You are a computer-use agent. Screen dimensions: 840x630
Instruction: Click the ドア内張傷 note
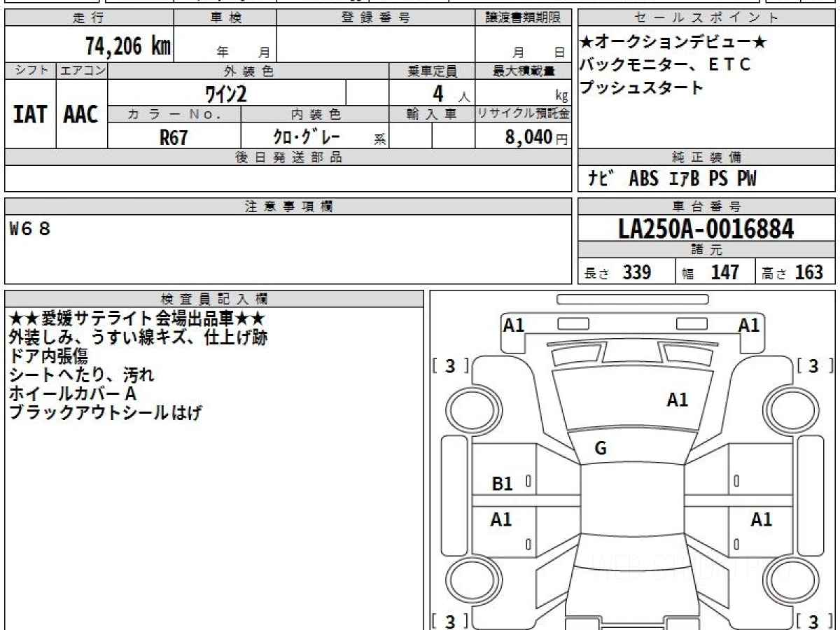48,356
